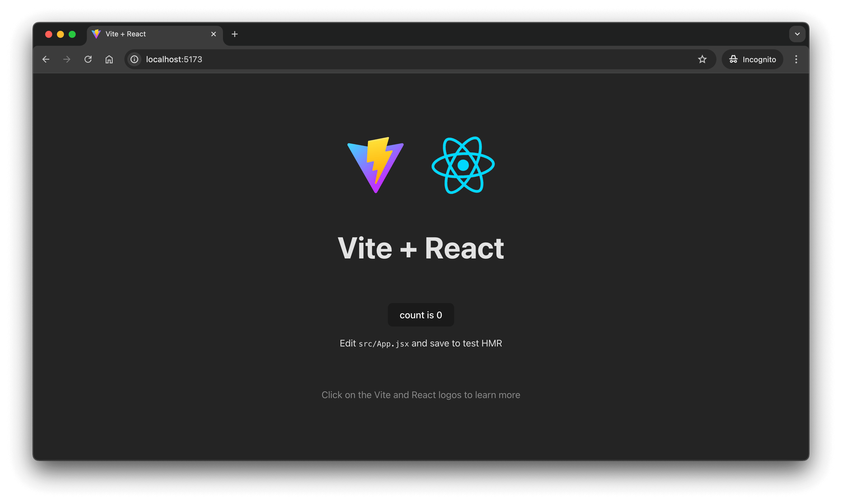842x504 pixels.
Task: View site information for localhost
Action: [134, 60]
